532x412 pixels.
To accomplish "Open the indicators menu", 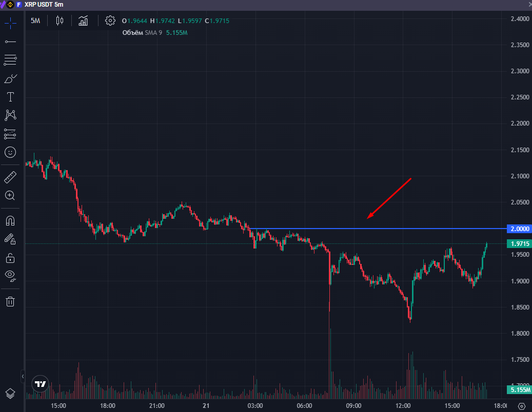I will [83, 21].
